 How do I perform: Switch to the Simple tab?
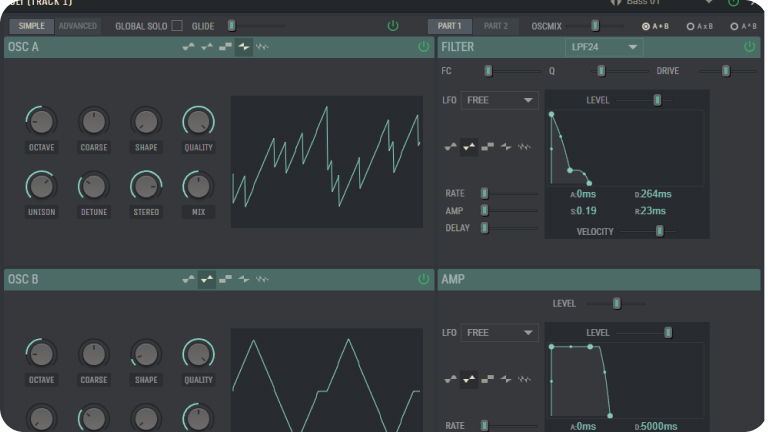point(31,25)
